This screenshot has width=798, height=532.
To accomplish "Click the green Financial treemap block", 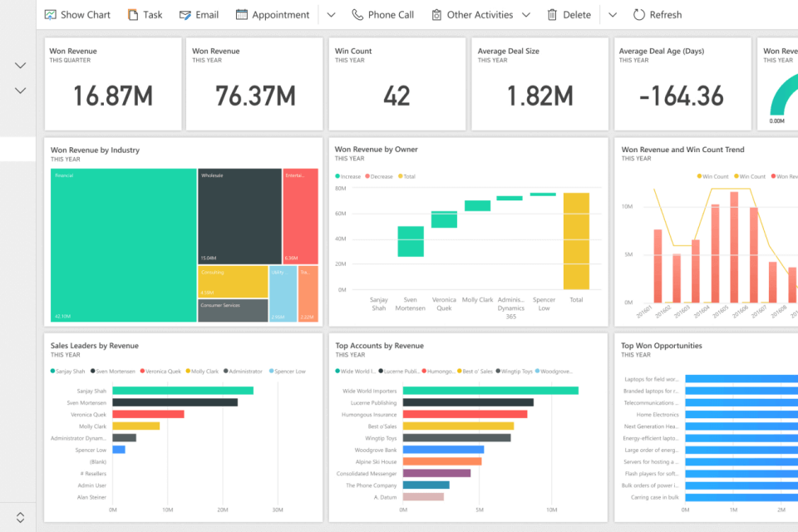I will [123, 245].
